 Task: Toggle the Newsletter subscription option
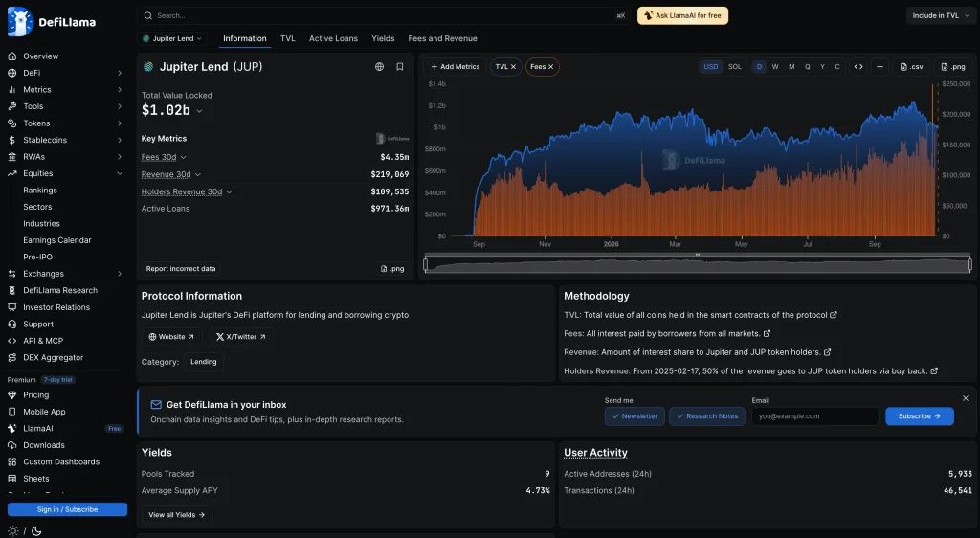tap(635, 416)
